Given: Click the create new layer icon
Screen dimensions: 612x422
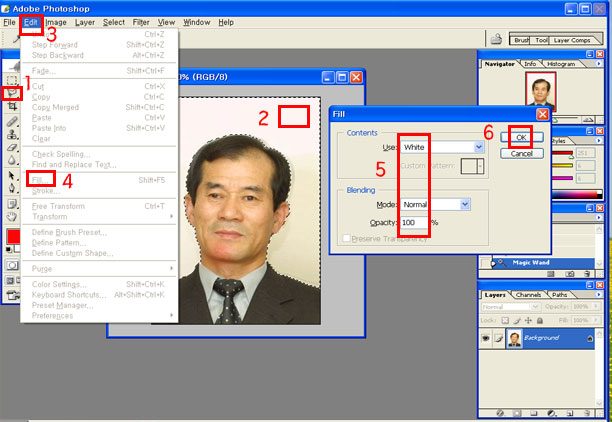Looking at the screenshot, I should [x=569, y=413].
